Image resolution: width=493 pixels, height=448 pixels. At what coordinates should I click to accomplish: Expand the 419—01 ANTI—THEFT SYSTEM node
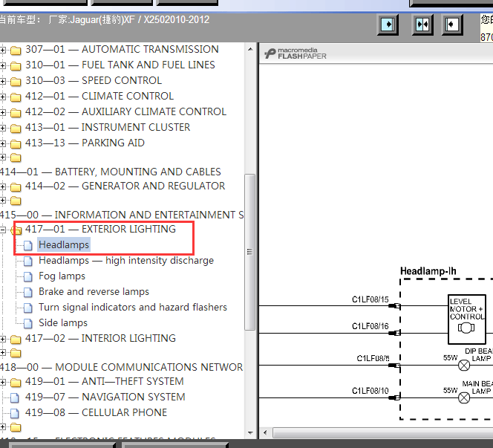pos(2,382)
